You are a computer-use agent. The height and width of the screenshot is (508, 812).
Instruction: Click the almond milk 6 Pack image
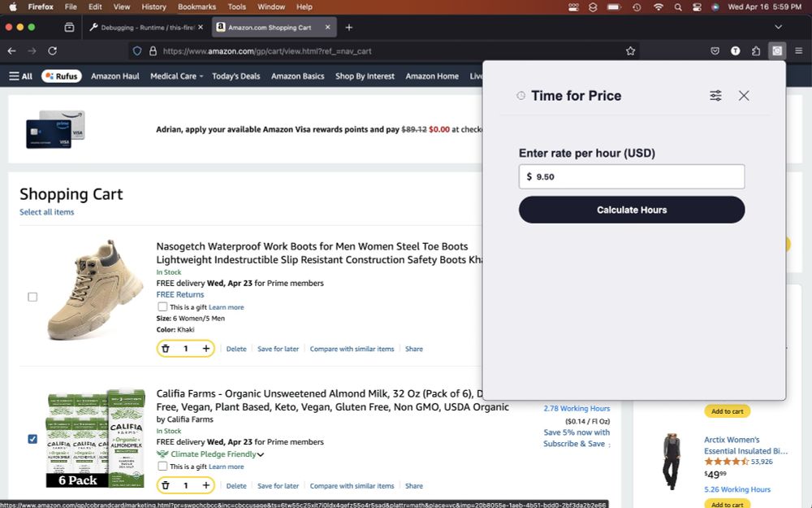(96, 439)
